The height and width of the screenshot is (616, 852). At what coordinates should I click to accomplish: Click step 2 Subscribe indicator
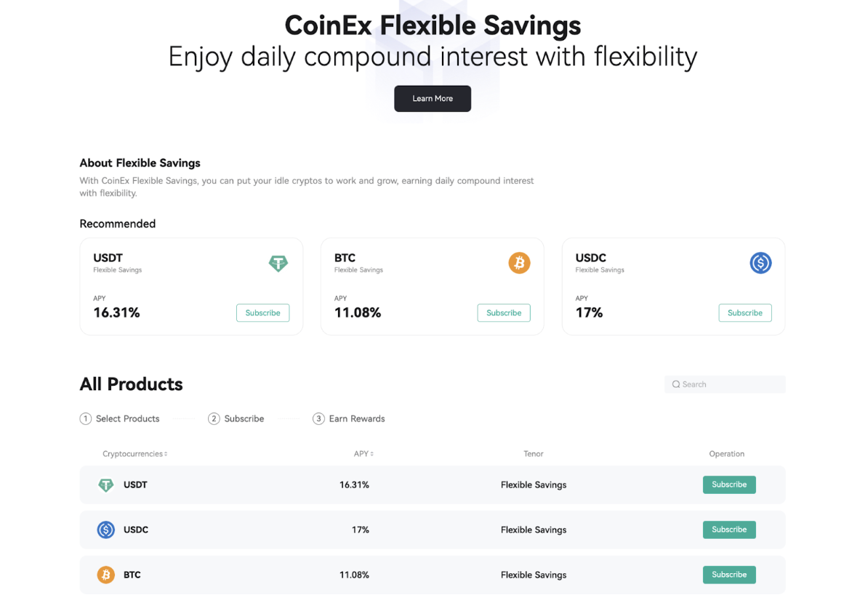click(x=236, y=419)
